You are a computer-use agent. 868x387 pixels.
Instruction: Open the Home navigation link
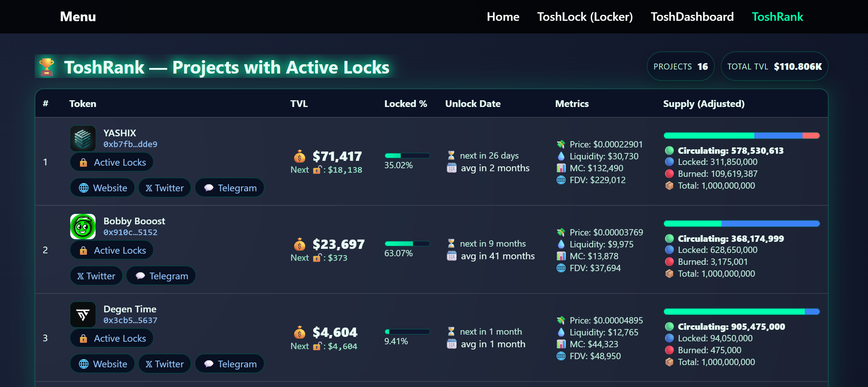pyautogui.click(x=503, y=17)
